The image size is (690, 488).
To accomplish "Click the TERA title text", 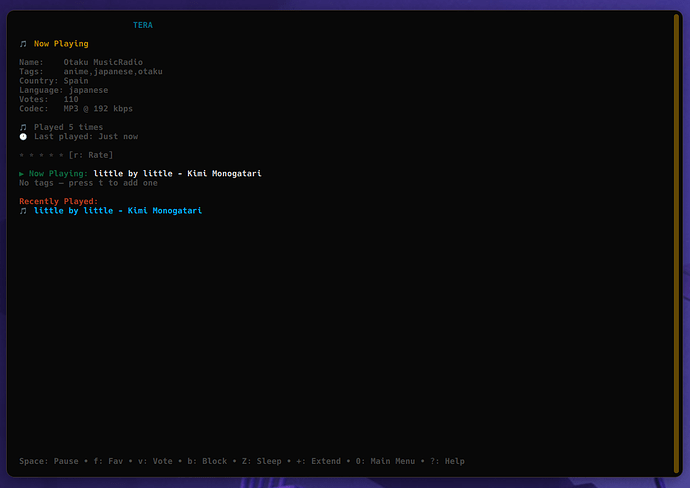I will tap(143, 25).
